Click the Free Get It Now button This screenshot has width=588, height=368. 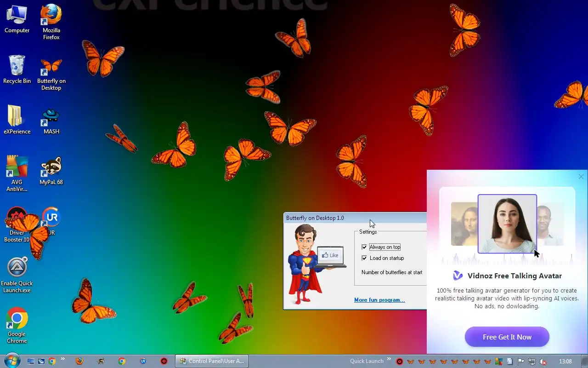pos(507,337)
